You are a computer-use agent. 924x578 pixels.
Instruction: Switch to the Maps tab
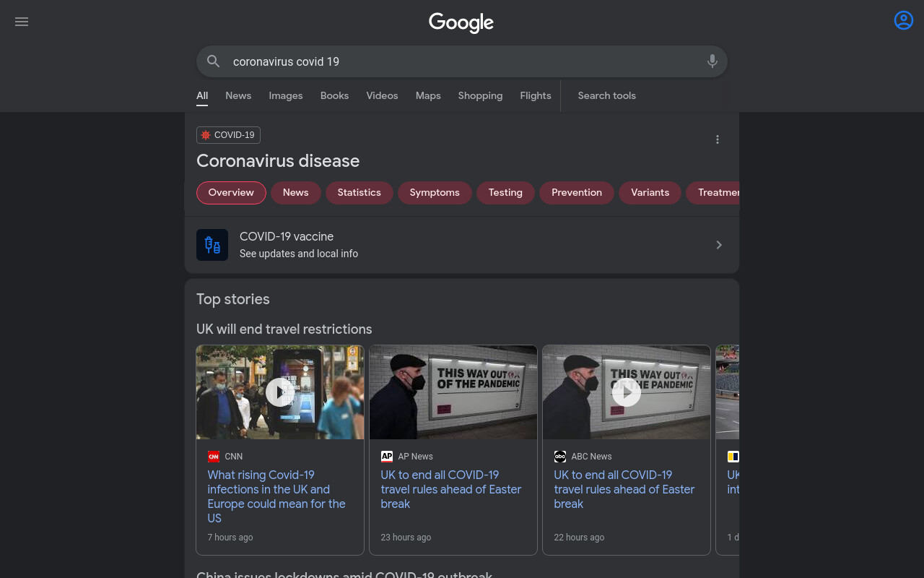428,95
